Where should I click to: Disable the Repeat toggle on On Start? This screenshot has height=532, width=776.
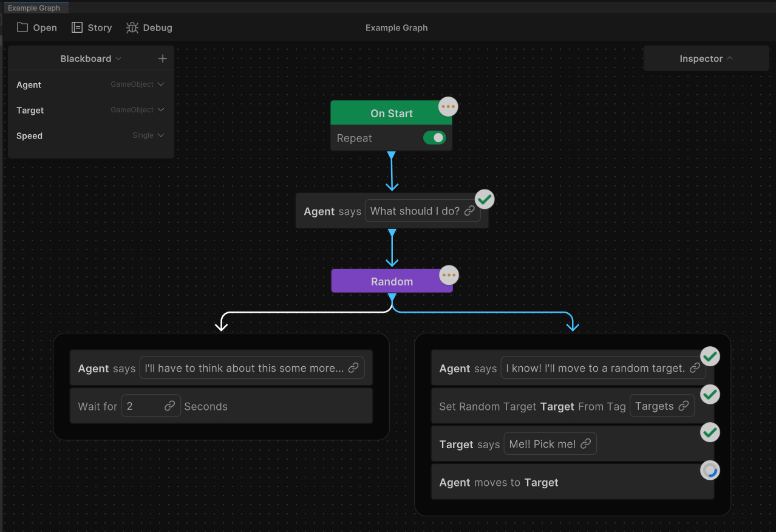pos(434,138)
